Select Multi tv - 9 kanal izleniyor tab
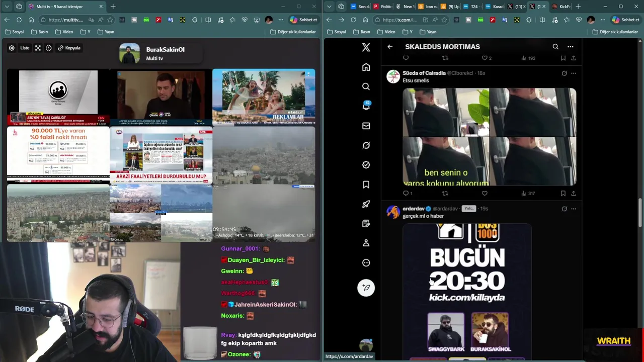The width and height of the screenshot is (644, 362). (65, 7)
